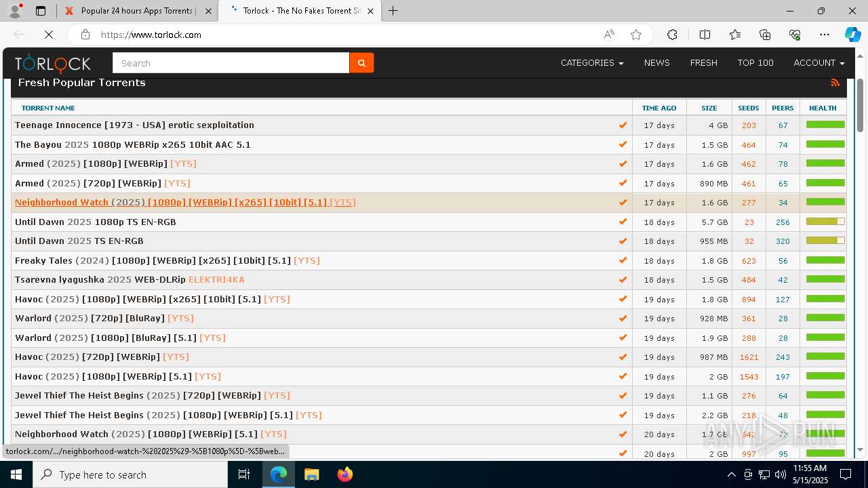Close the Popular 24 hours Apps Torrents tab
This screenshot has width=868, height=488.
(208, 11)
